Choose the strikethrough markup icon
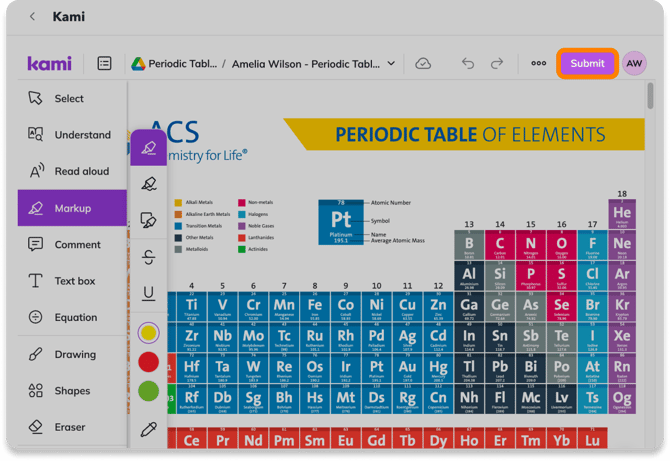This screenshot has height=461, width=670. click(x=149, y=257)
